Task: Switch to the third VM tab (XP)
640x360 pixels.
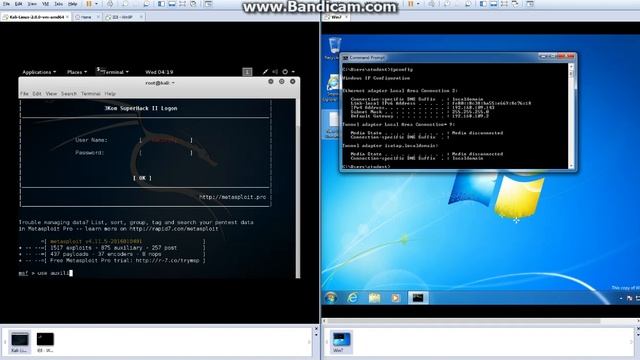Action: pos(124,17)
